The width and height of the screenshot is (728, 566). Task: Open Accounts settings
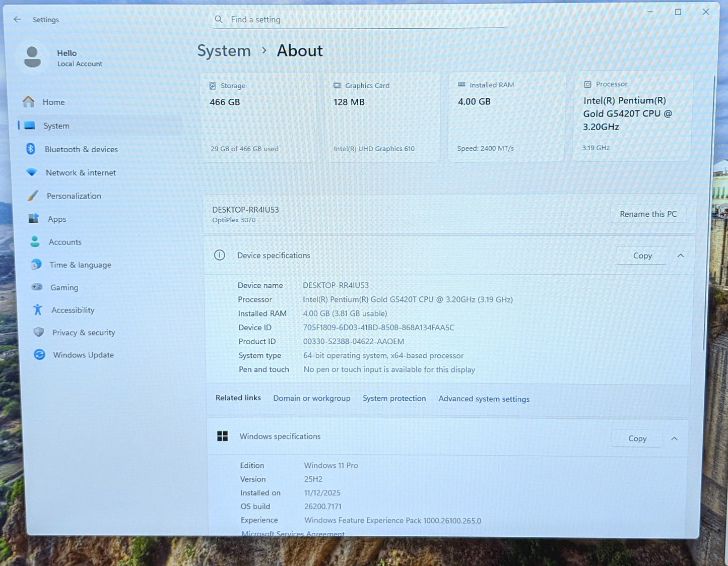(65, 242)
